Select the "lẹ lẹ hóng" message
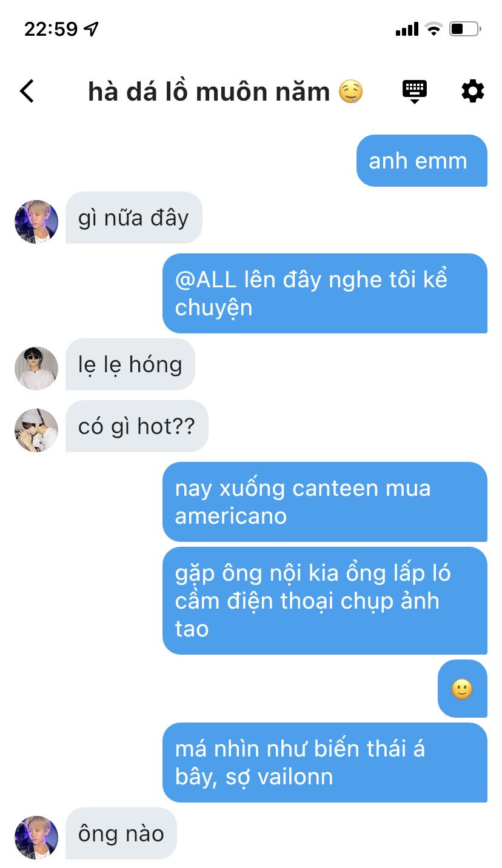Viewport: 502px width, 868px height. [130, 364]
